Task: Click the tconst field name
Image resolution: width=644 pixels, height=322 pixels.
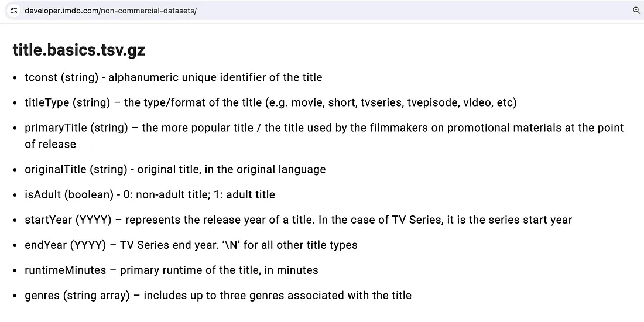Action: (x=41, y=77)
